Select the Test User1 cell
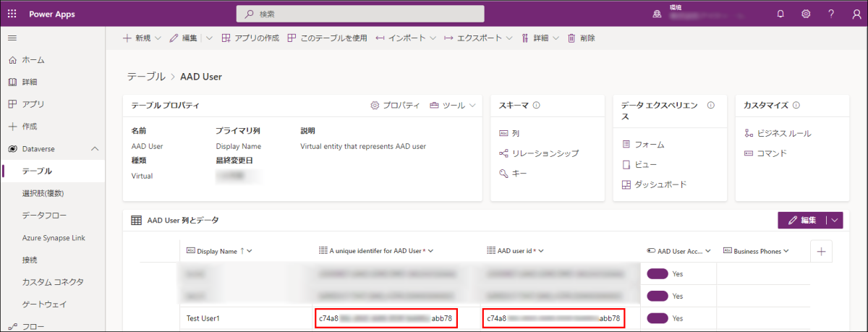 244,318
